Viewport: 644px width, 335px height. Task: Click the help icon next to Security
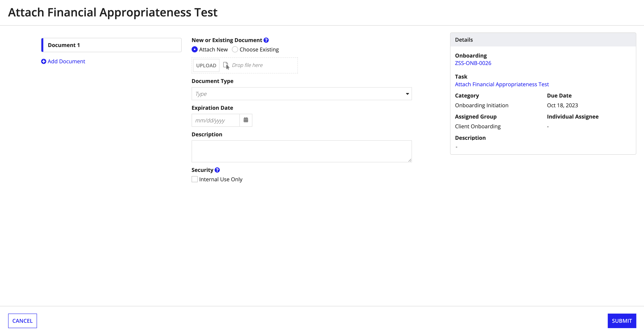click(x=217, y=170)
